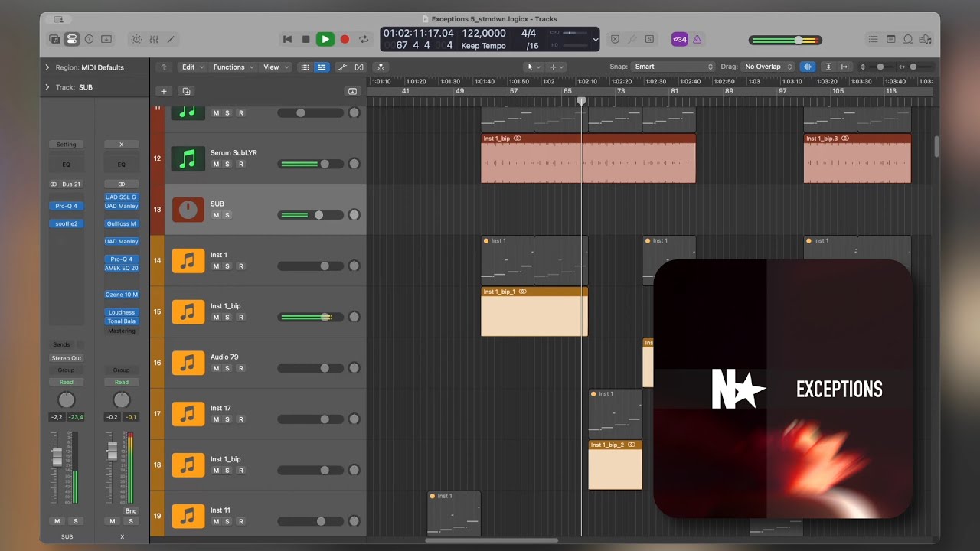The height and width of the screenshot is (551, 980).
Task: Open the Functions menu
Action: (x=233, y=67)
